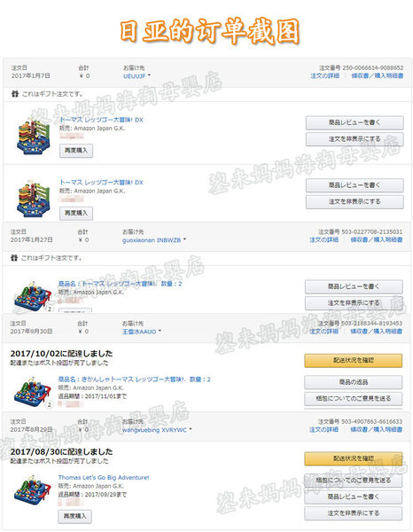The height and width of the screenshot is (532, 413).
Task: Open 注文の詳細 for order 250-0066614-9088652
Action: 325,75
